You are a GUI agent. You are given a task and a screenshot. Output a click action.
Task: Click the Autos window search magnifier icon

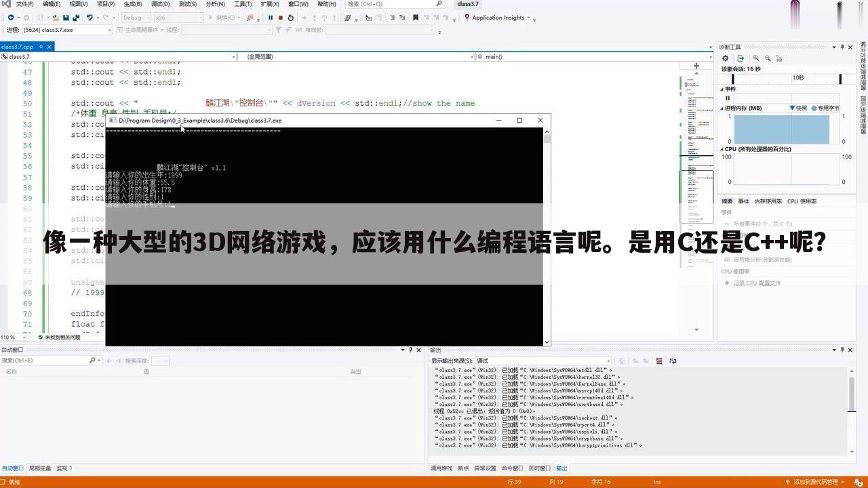92,361
